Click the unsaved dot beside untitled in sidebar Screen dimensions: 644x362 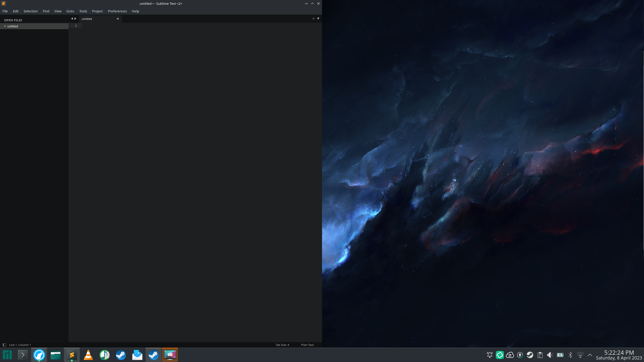coord(5,26)
